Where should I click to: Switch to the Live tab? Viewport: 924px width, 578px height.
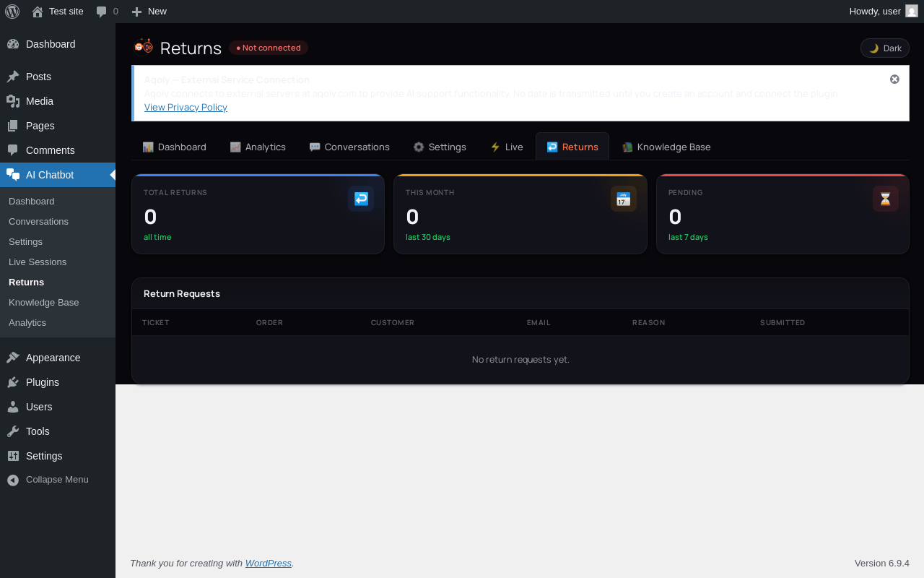pyautogui.click(x=507, y=147)
